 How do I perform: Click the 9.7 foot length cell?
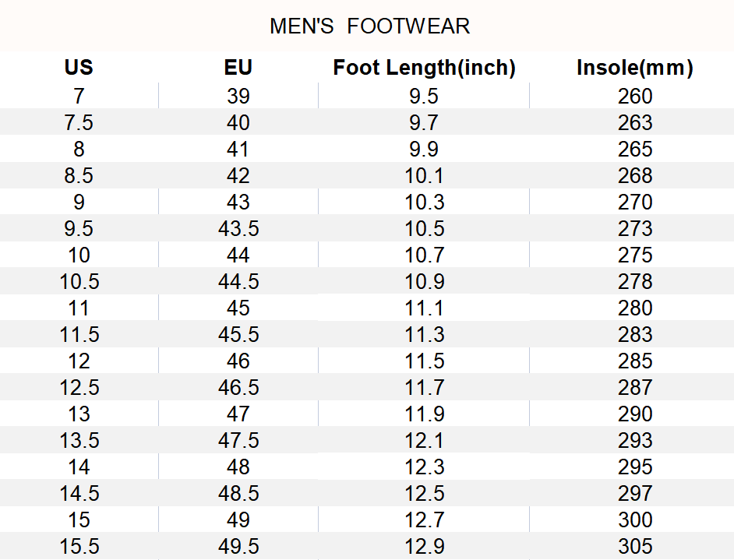click(424, 123)
